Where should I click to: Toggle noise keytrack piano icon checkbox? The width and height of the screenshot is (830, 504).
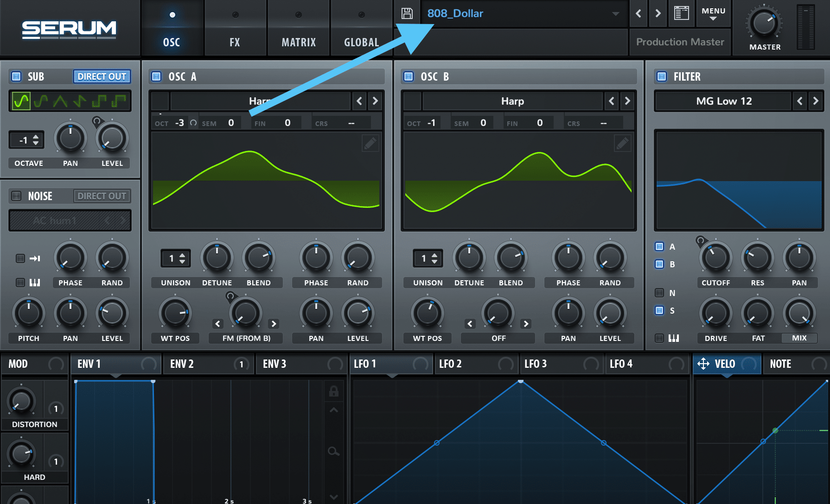(x=20, y=282)
